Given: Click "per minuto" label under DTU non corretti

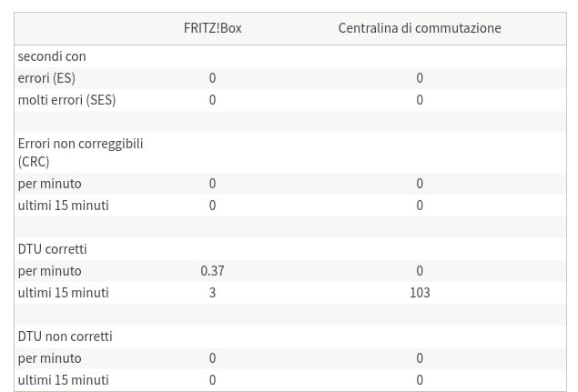Looking at the screenshot, I should (49, 358).
